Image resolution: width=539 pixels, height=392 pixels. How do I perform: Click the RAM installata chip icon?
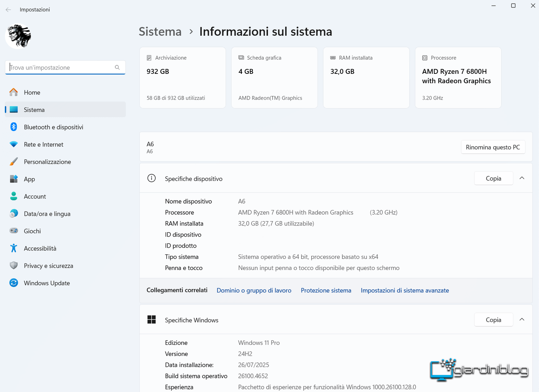[333, 58]
